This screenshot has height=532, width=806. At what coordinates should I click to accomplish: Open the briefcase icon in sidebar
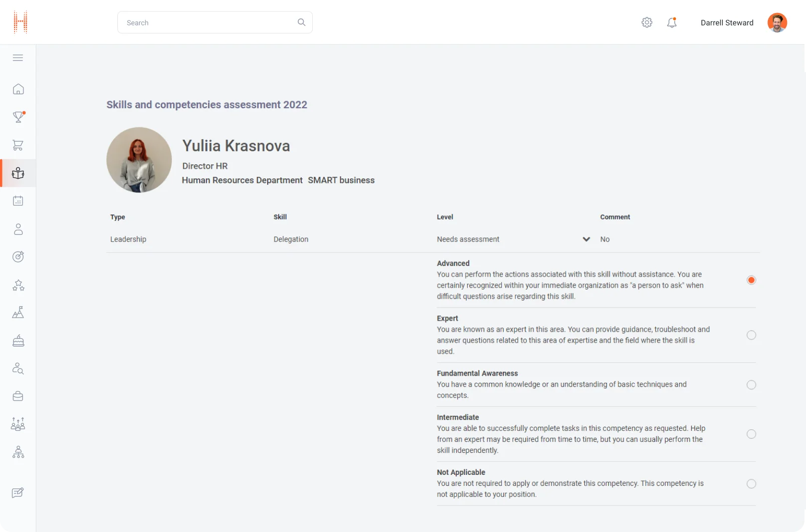tap(18, 396)
